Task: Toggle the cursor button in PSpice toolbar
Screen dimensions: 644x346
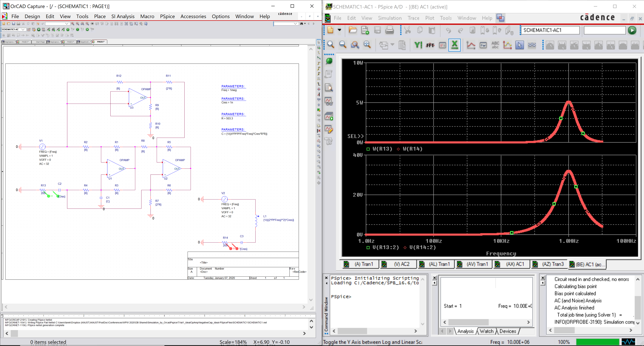Action: click(x=520, y=45)
